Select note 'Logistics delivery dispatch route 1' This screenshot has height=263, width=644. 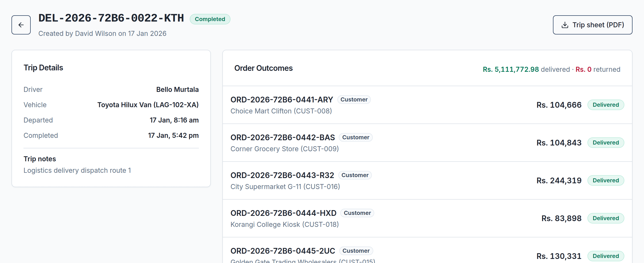pyautogui.click(x=77, y=170)
